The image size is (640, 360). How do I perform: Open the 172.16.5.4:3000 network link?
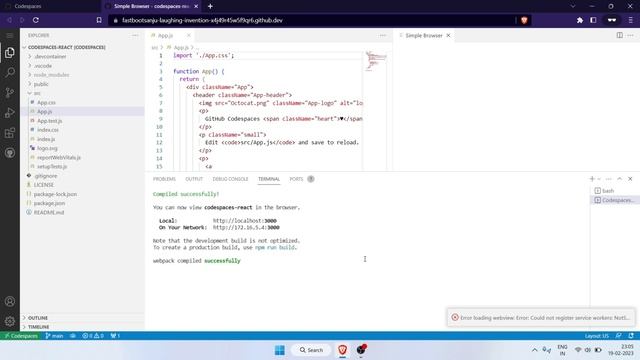click(246, 227)
